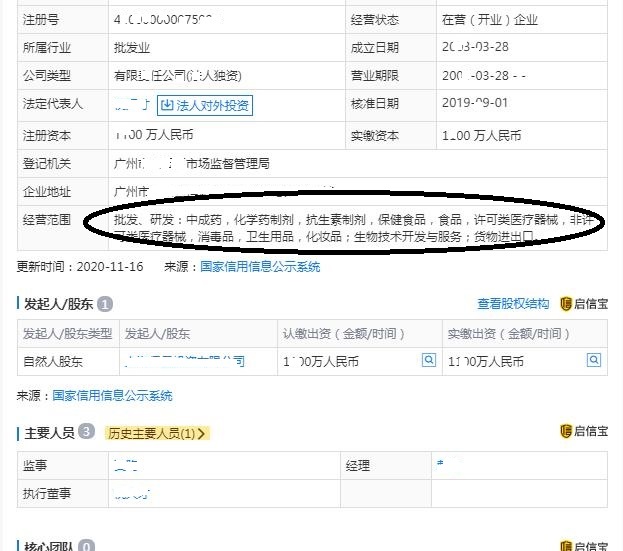Expand 历史主要人员(1) list
Viewport: 623px width, 551px height.
(158, 433)
